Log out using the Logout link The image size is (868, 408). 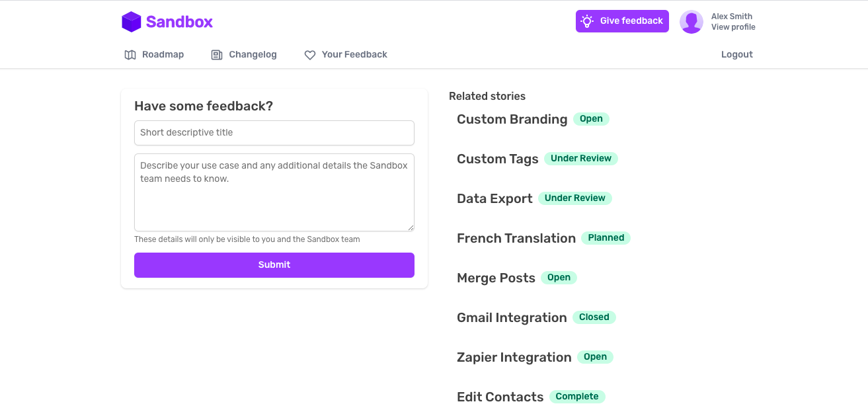(x=737, y=55)
